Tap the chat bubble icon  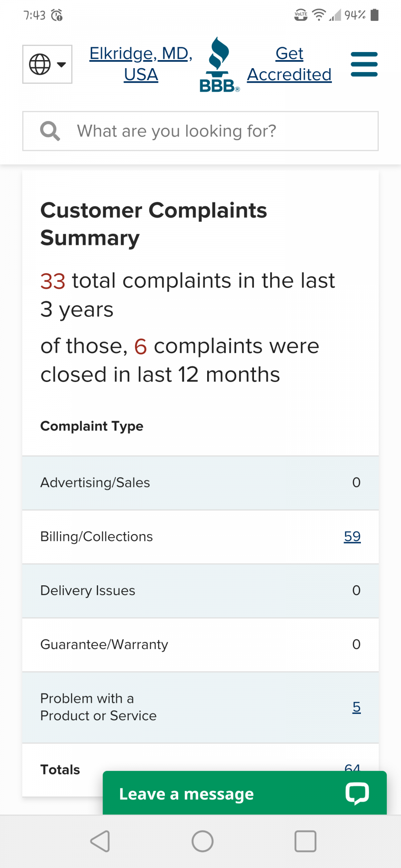click(x=357, y=793)
